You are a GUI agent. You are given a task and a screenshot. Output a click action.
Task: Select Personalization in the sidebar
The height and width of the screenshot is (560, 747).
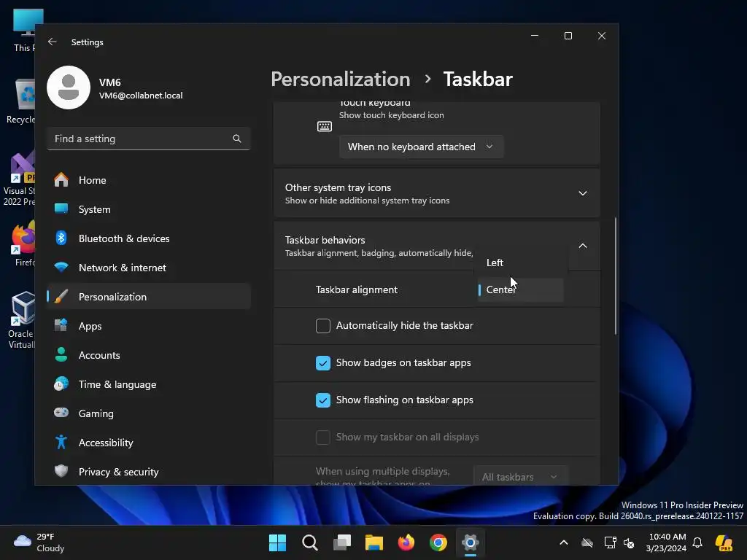[149, 297]
